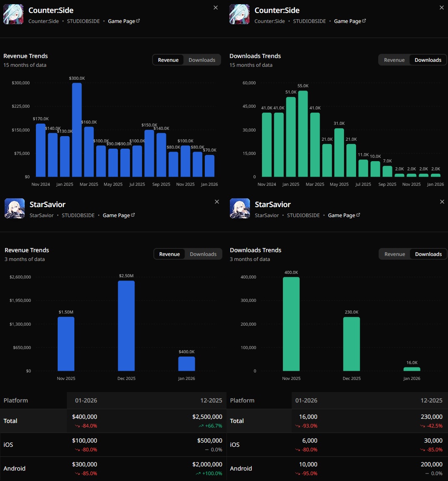
Task: Click the $2,000,000 Android revenue cell
Action: click(207, 464)
